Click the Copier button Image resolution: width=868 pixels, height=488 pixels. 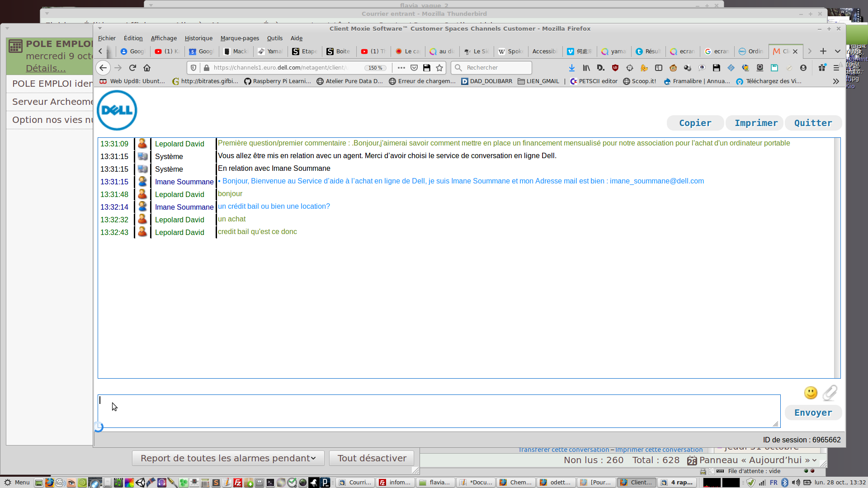(695, 123)
